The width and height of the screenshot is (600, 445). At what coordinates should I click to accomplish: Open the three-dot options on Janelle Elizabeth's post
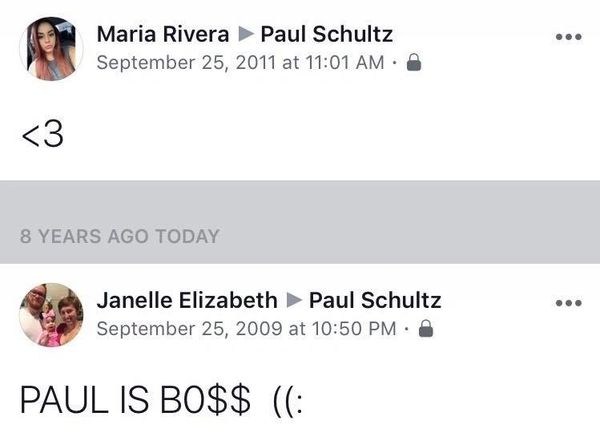click(568, 303)
